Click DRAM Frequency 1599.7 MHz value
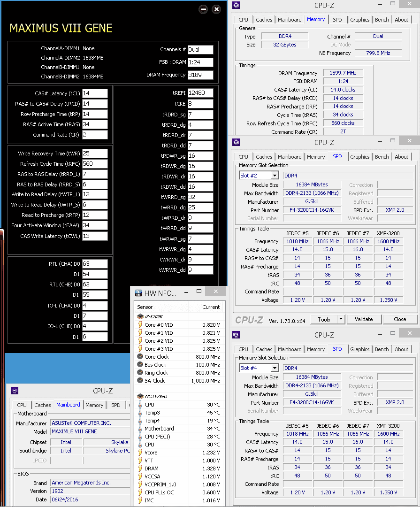The height and width of the screenshot is (507, 420). [343, 73]
